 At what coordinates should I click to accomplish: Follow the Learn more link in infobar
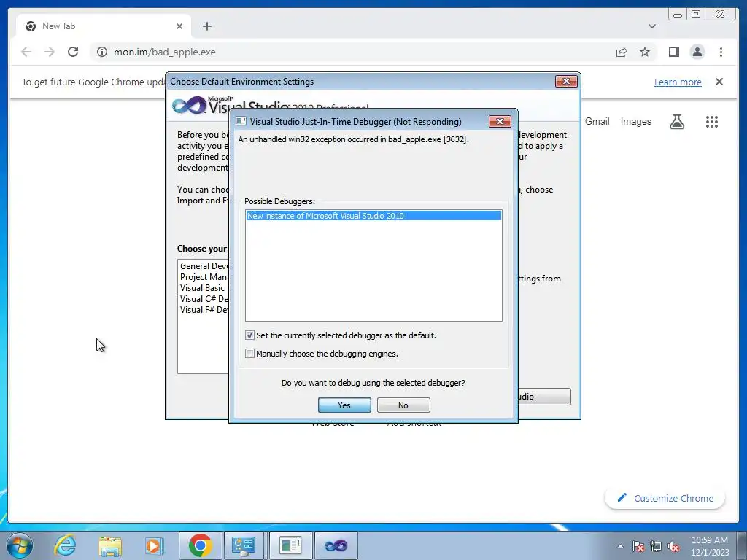(x=678, y=82)
